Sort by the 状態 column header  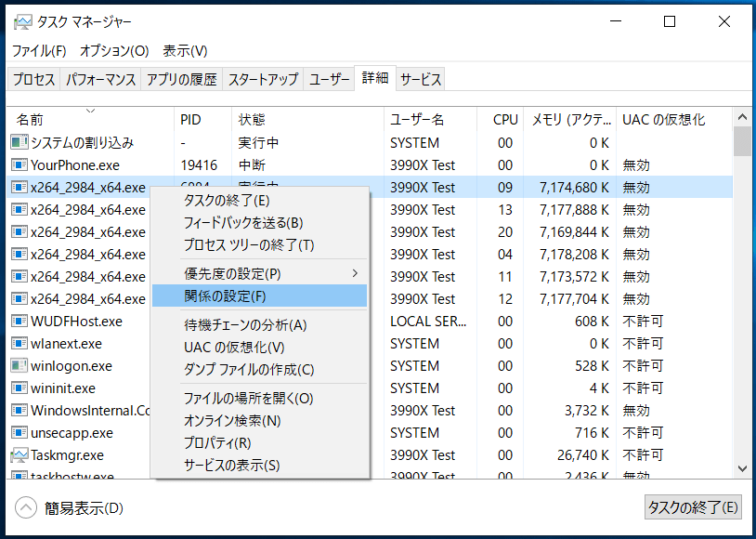coord(308,119)
